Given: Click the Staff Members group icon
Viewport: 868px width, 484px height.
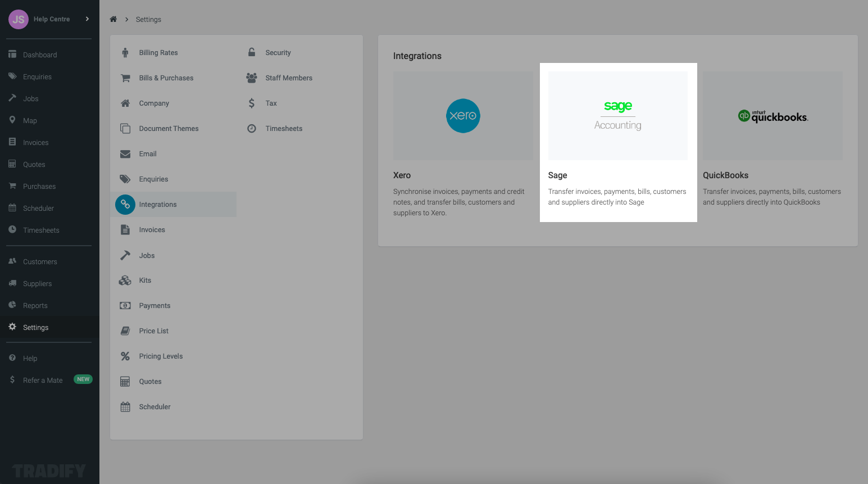Looking at the screenshot, I should pyautogui.click(x=252, y=78).
